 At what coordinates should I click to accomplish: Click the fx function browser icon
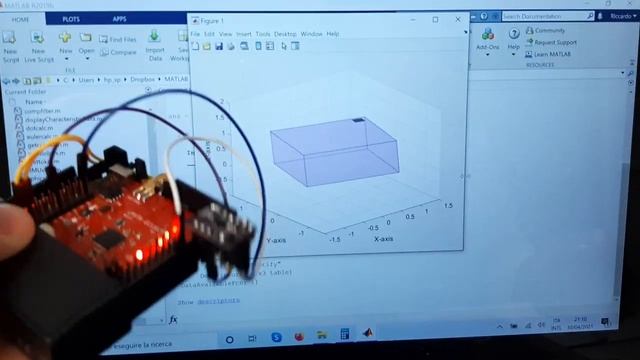pos(173,320)
